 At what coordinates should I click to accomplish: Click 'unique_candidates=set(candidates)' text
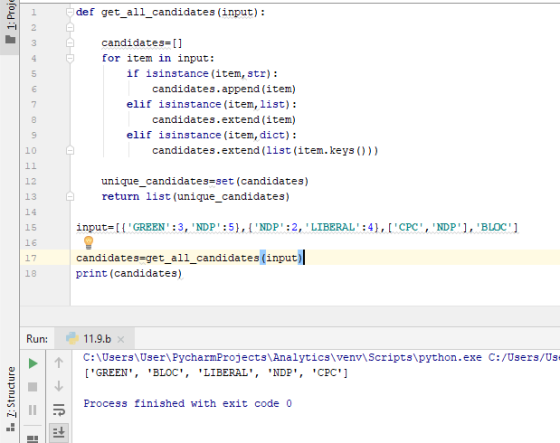point(205,181)
